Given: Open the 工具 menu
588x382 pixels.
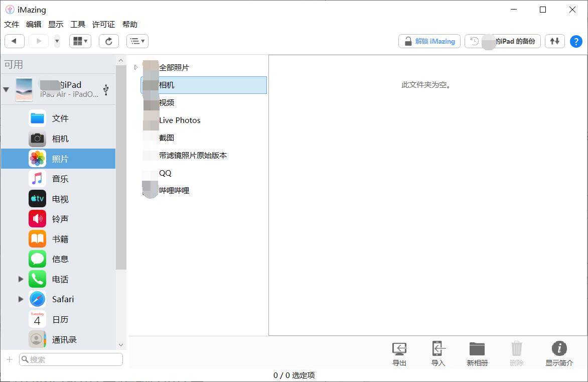Looking at the screenshot, I should pyautogui.click(x=78, y=25).
